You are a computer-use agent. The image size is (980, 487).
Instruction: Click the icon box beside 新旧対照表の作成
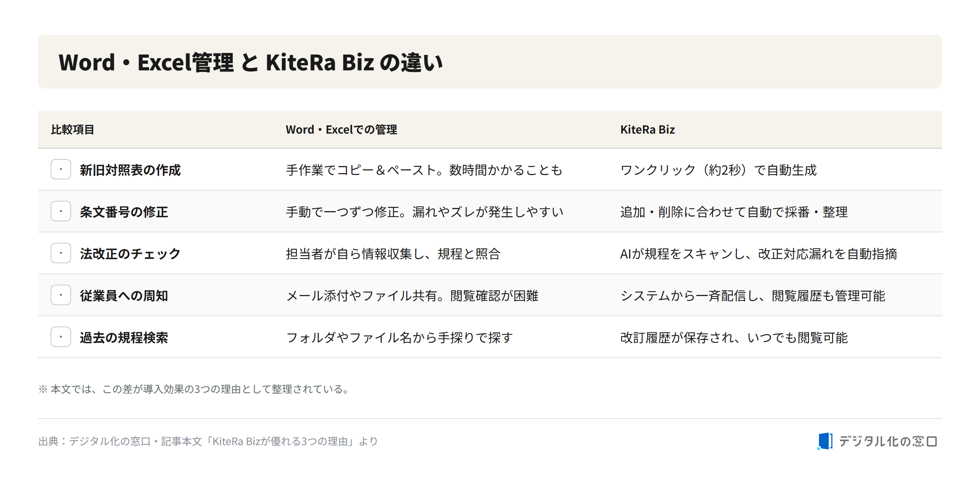pos(61,169)
